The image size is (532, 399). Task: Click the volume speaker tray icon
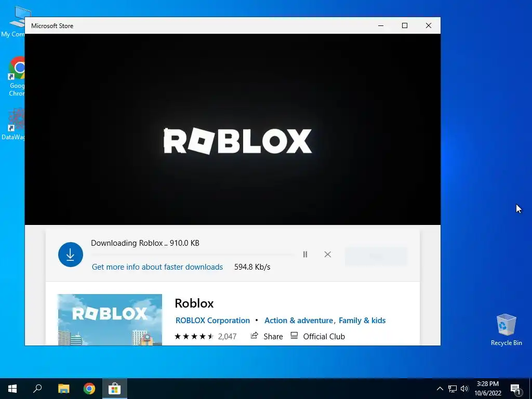pyautogui.click(x=464, y=389)
